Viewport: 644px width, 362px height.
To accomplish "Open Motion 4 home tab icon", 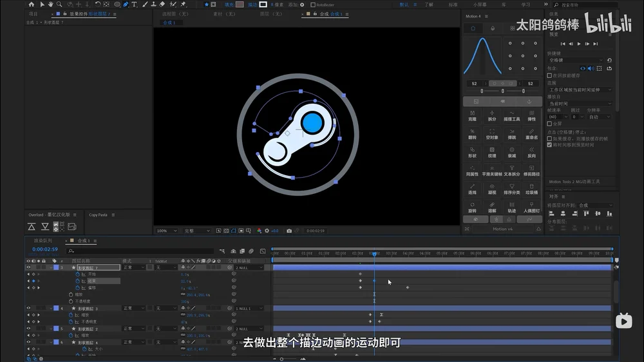I will click(473, 28).
